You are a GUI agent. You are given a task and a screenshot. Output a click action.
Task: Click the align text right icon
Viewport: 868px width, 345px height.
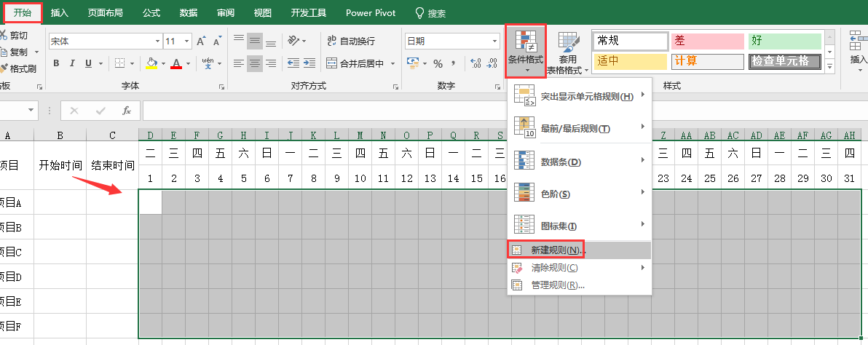tap(271, 63)
